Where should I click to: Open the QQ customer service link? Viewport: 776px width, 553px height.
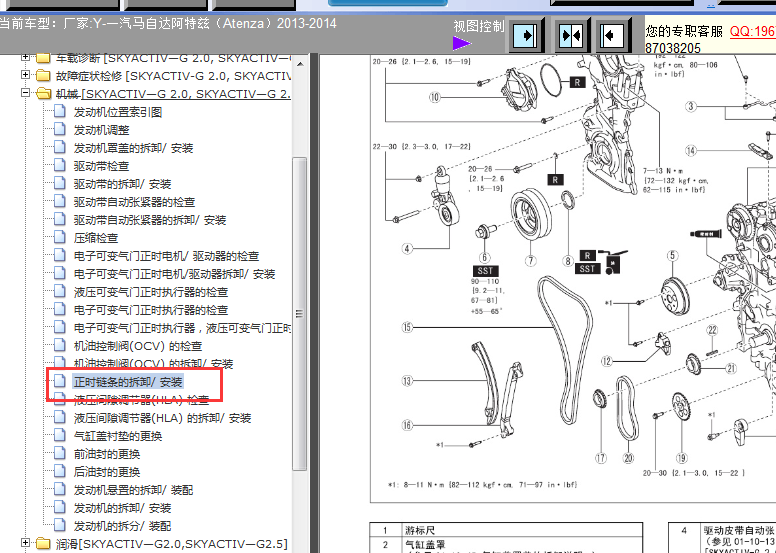753,31
